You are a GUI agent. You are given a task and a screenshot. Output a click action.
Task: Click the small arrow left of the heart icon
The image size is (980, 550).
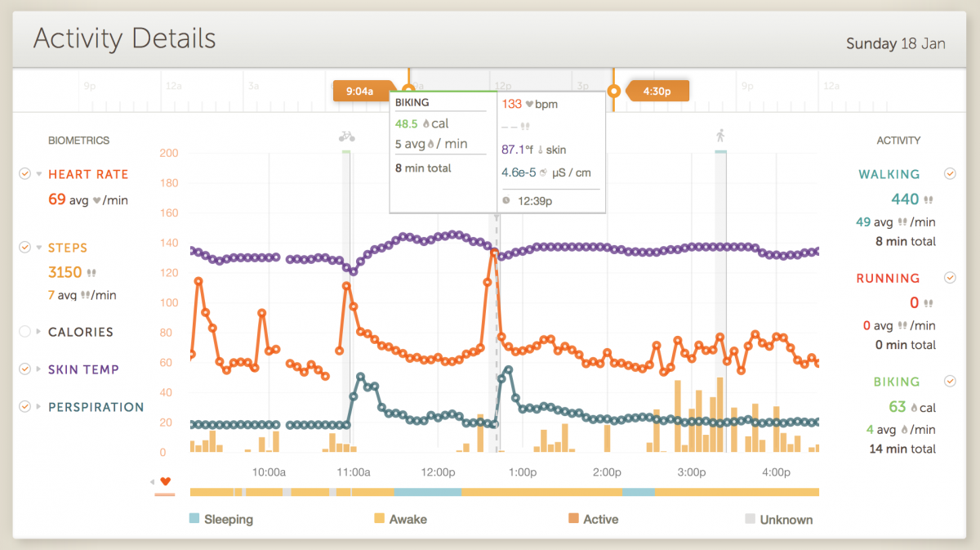[x=153, y=481]
